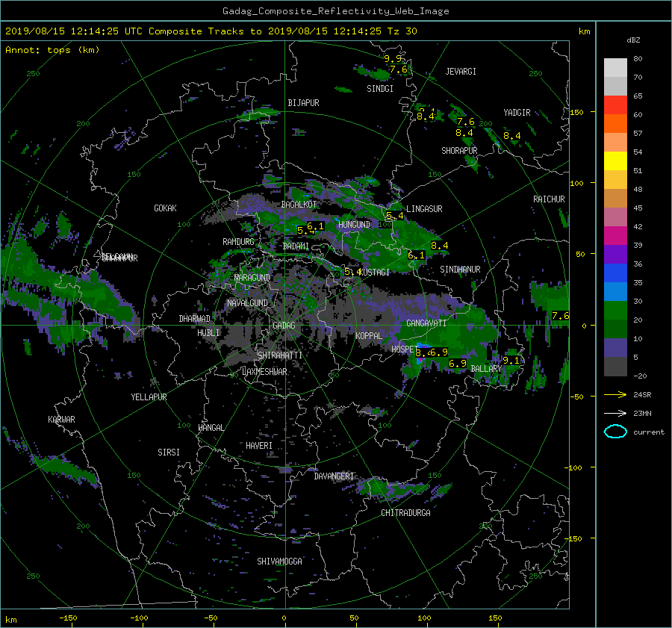Click the UTC Composite Tracks timestamp line
Viewport: 672px width, 628px height.
coord(211,31)
